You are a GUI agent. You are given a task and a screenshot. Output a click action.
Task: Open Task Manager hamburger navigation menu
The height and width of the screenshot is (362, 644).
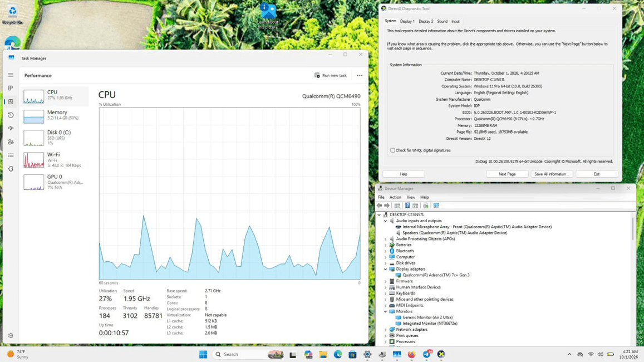coord(11,75)
